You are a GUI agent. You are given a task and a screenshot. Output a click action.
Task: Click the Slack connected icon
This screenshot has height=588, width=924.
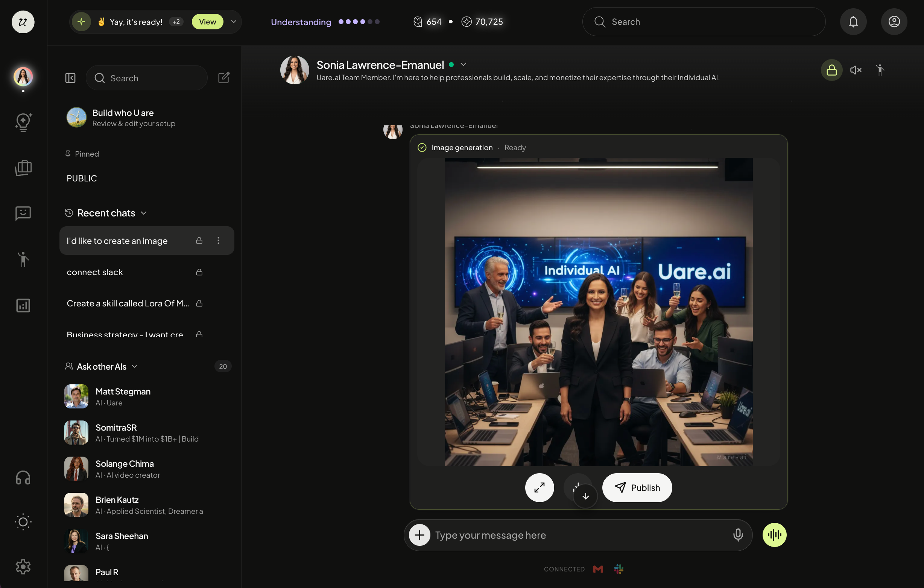(x=619, y=569)
